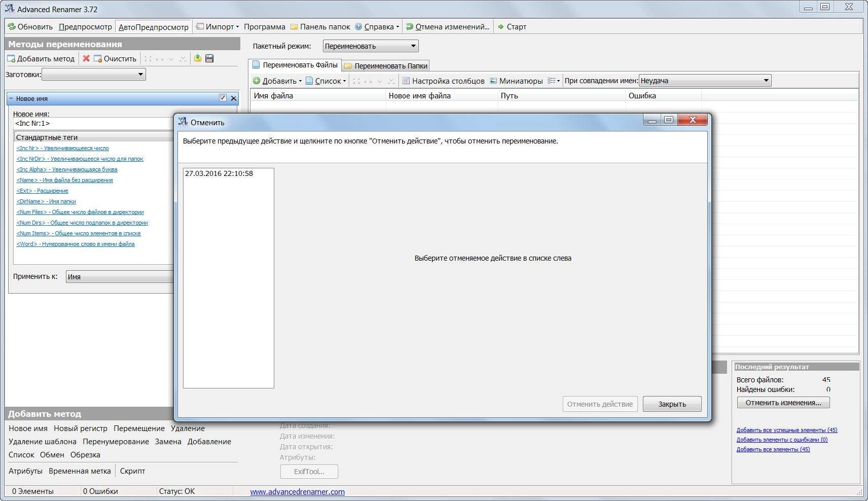Viewport: 868px width, 501px height.
Task: Expand the Импорт dropdown arrow
Action: [x=237, y=27]
